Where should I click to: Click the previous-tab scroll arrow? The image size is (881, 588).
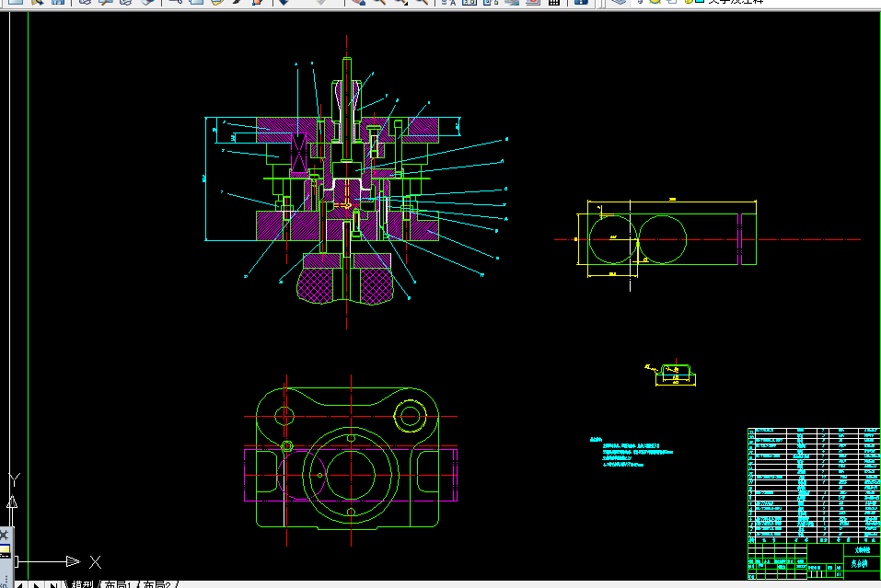tap(19, 584)
